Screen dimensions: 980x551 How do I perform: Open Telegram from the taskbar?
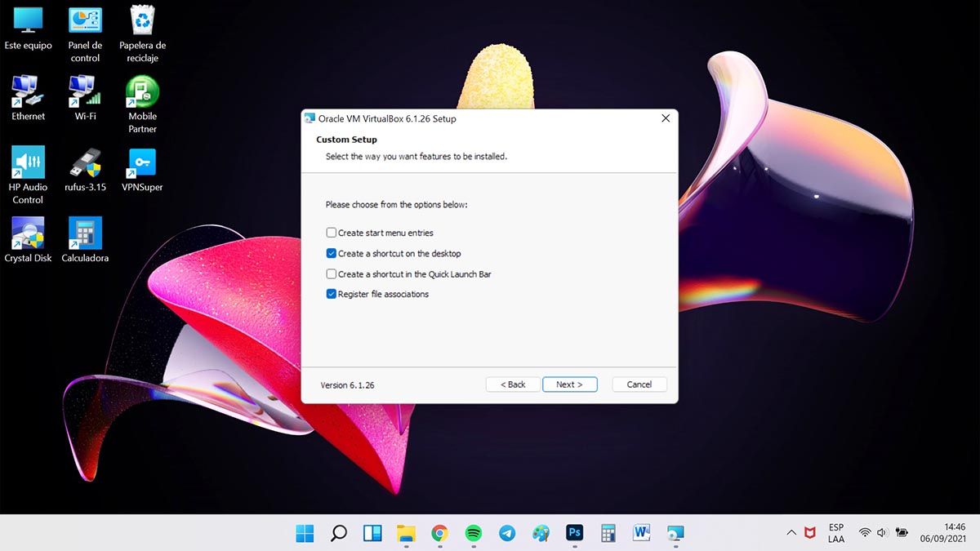(x=507, y=533)
